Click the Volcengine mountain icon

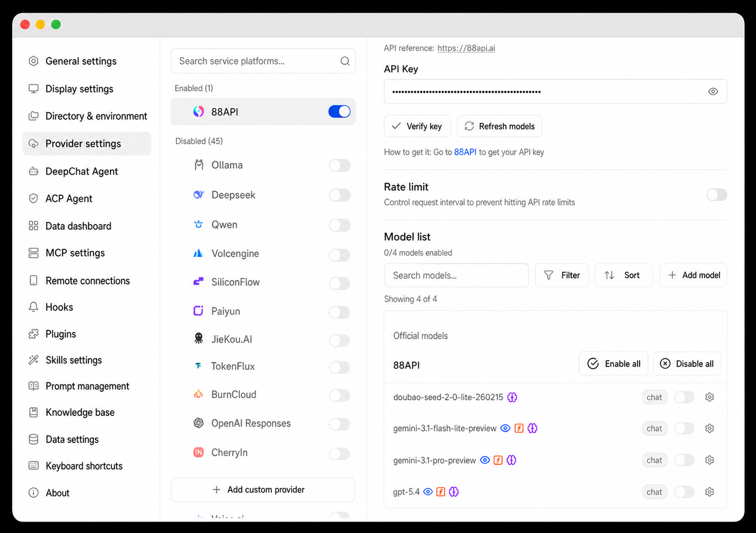click(198, 253)
